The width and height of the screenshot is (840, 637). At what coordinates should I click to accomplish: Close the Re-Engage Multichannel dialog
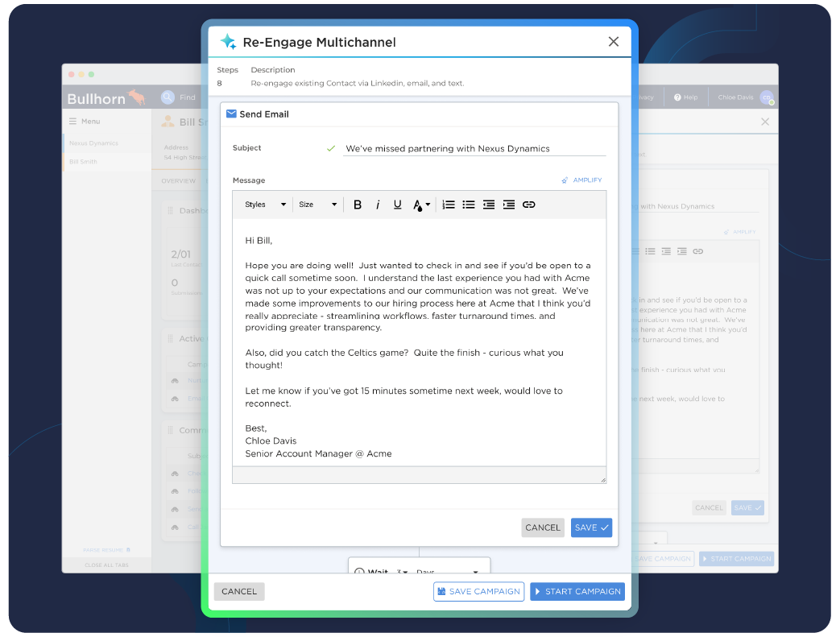(614, 42)
